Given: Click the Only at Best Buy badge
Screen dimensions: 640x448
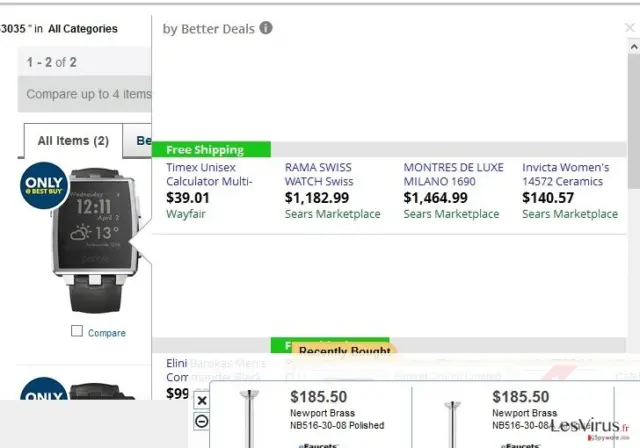Looking at the screenshot, I should 44,186.
